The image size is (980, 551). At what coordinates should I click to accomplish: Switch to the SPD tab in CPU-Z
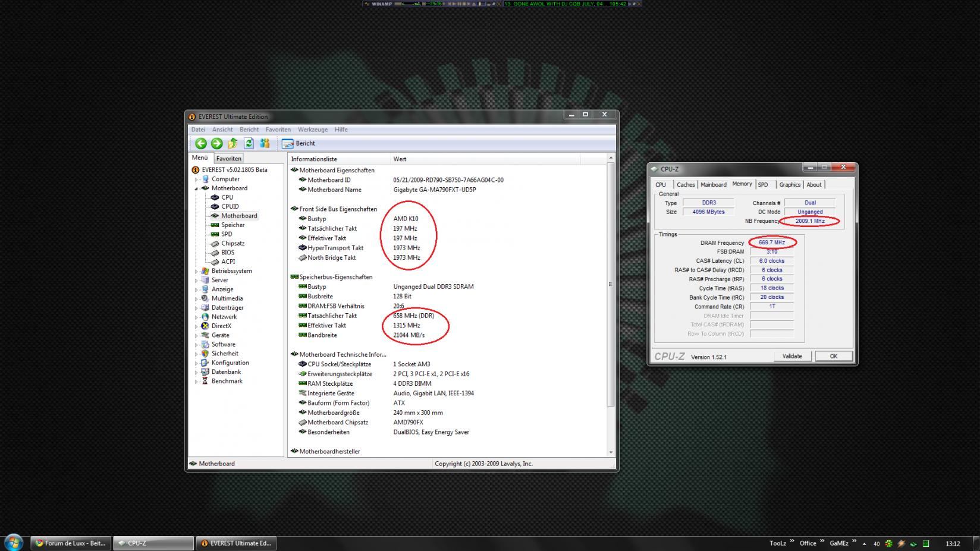point(763,185)
